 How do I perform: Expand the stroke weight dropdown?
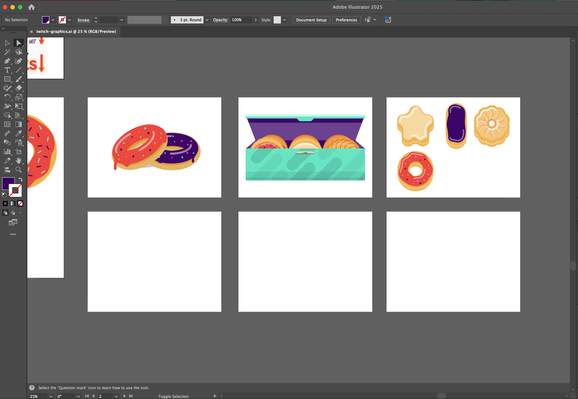coord(121,20)
